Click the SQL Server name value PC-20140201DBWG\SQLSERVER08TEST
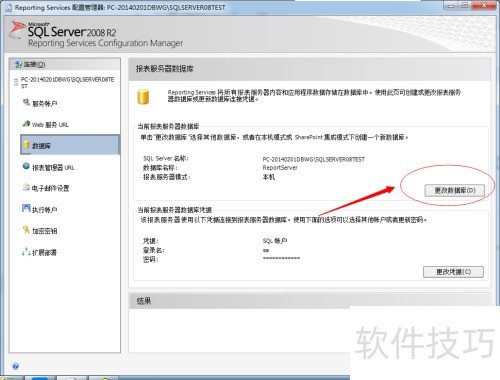 click(x=314, y=159)
